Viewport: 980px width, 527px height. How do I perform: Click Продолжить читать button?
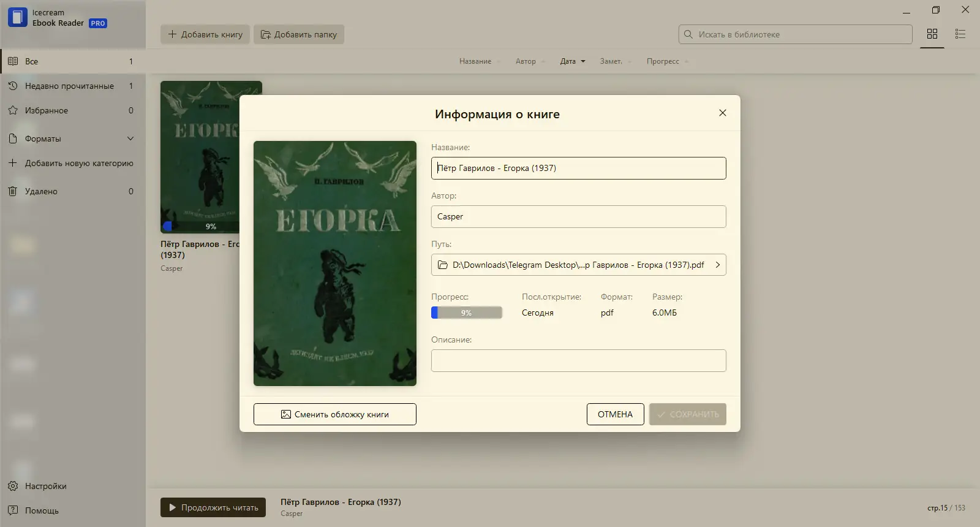tap(213, 507)
